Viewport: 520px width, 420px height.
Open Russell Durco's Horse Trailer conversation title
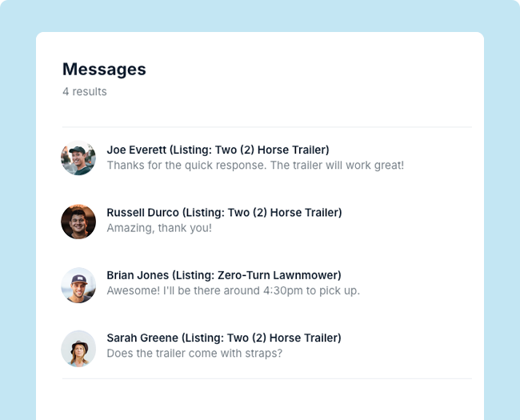(224, 213)
